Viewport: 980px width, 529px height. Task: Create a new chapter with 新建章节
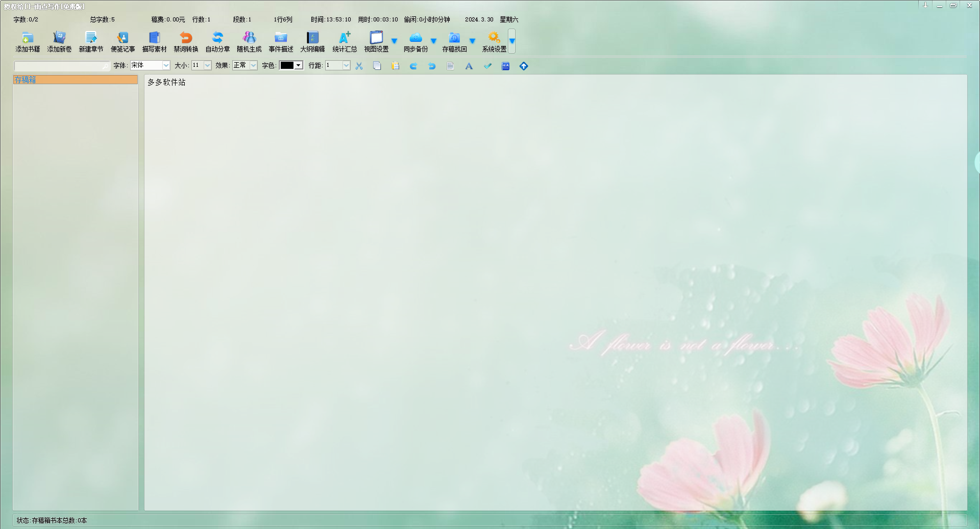[x=91, y=42]
